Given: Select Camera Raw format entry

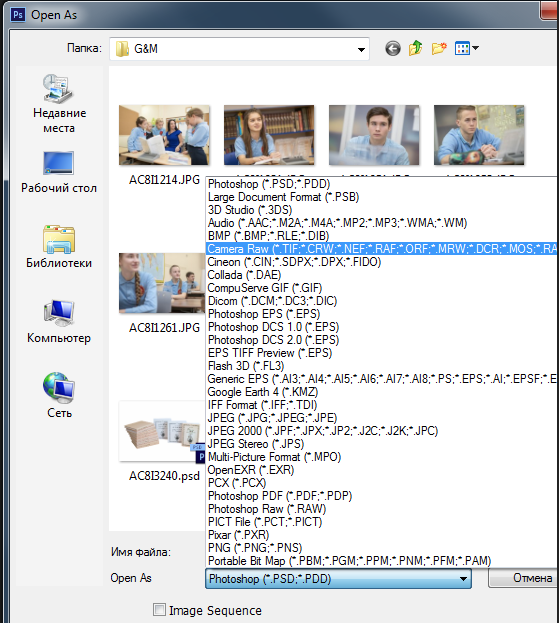Looking at the screenshot, I should click(381, 249).
